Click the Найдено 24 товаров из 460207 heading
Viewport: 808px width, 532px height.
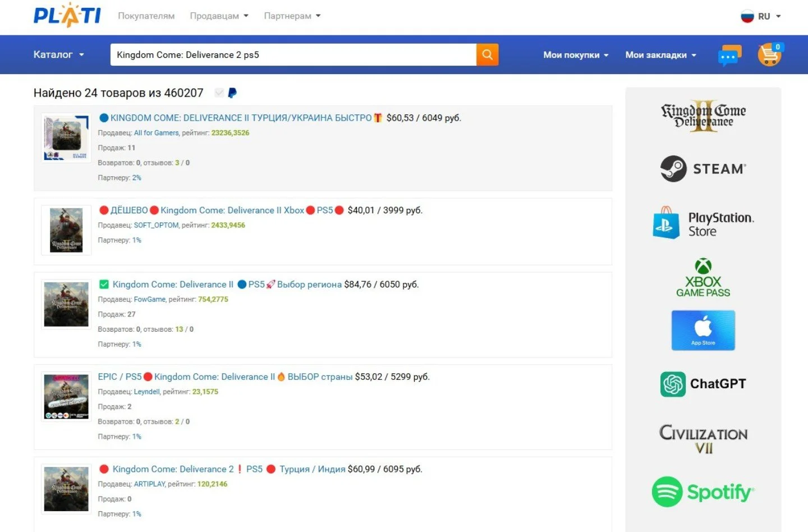[118, 93]
